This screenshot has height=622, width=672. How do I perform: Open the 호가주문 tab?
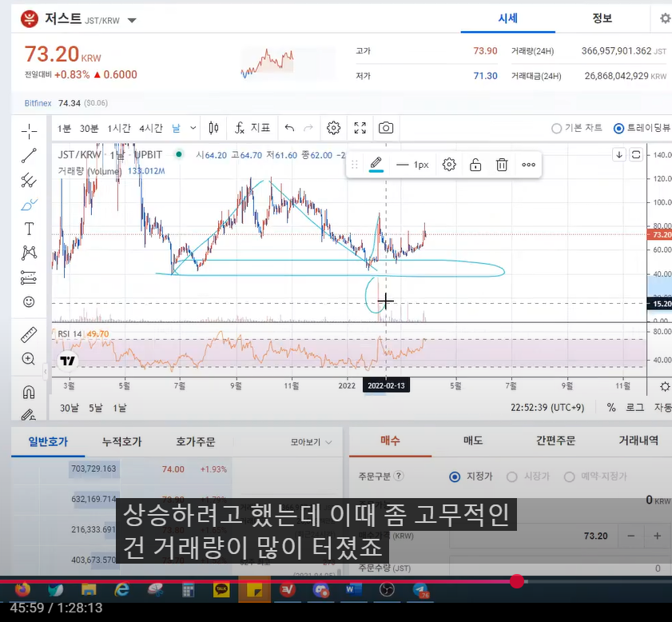[x=196, y=441]
